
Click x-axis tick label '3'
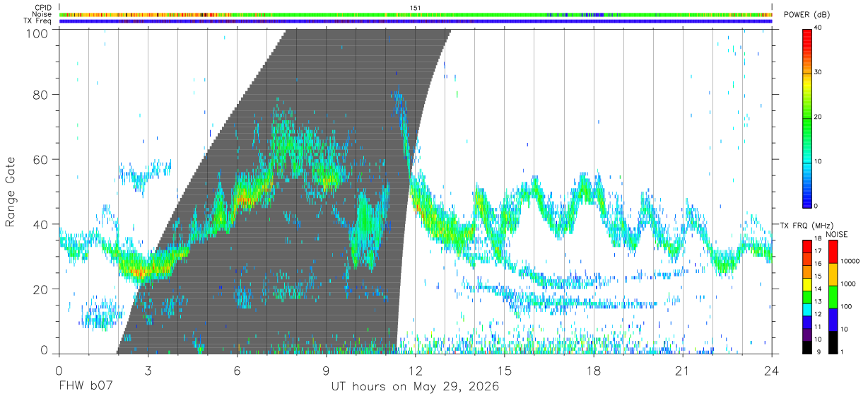(x=148, y=370)
